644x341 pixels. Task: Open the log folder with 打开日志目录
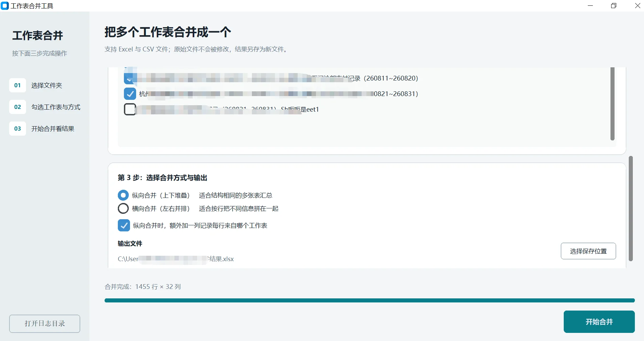coord(45,323)
